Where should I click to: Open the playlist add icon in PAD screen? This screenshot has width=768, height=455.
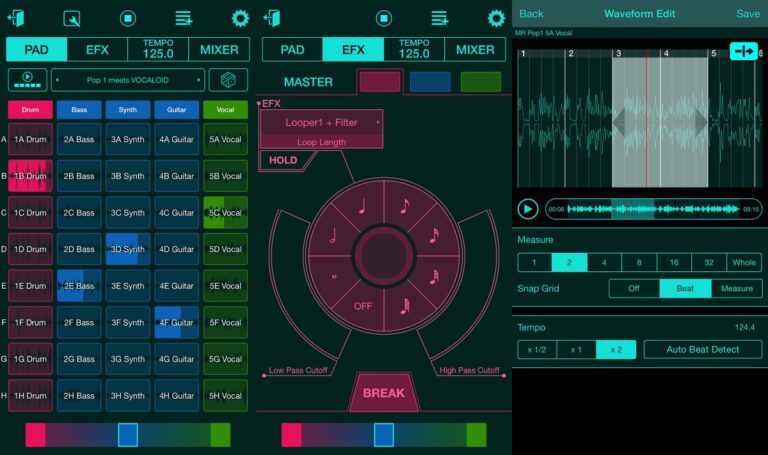pyautogui.click(x=184, y=19)
